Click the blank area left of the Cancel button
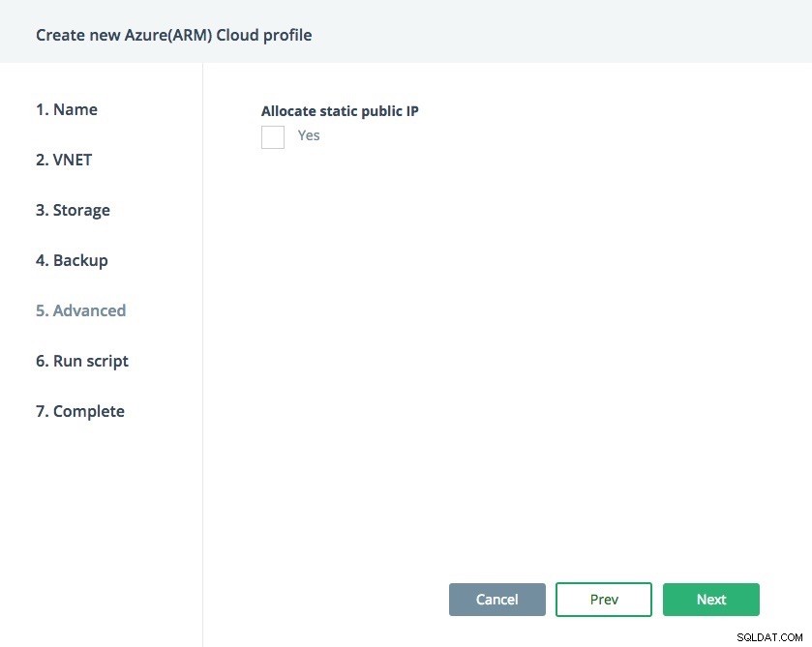Viewport: 812px width, 647px height. coord(326,600)
